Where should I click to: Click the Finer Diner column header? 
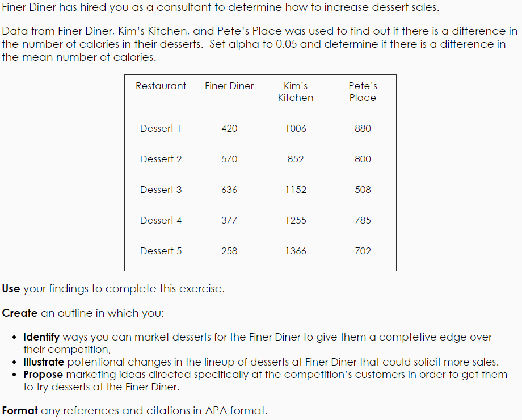click(229, 86)
